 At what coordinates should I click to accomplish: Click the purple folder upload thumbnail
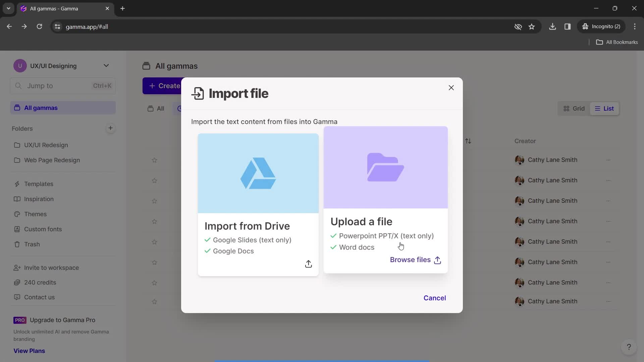tap(386, 167)
